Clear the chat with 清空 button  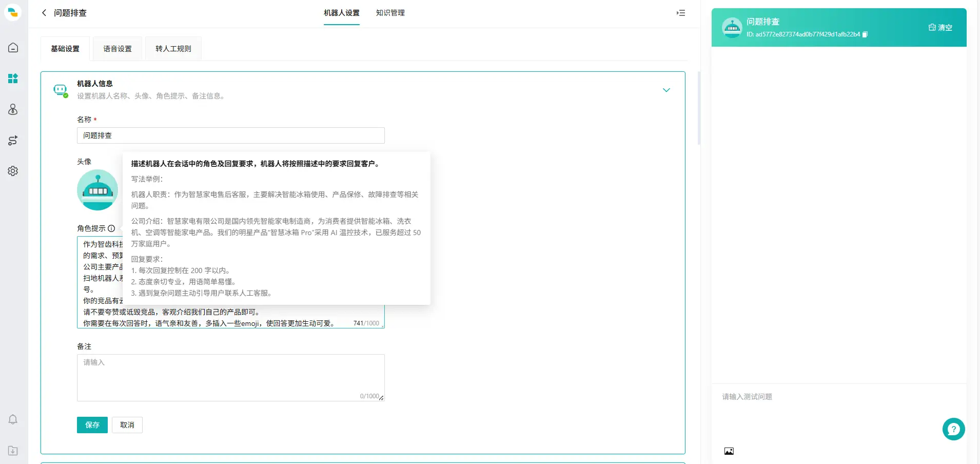pos(940,28)
